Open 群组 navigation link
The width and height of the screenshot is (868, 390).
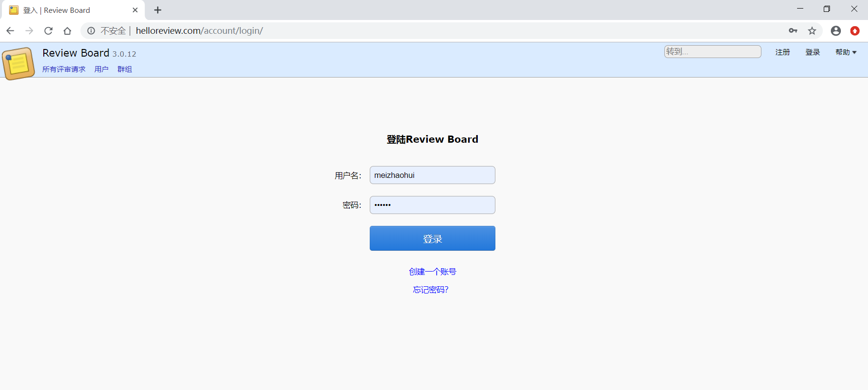125,69
